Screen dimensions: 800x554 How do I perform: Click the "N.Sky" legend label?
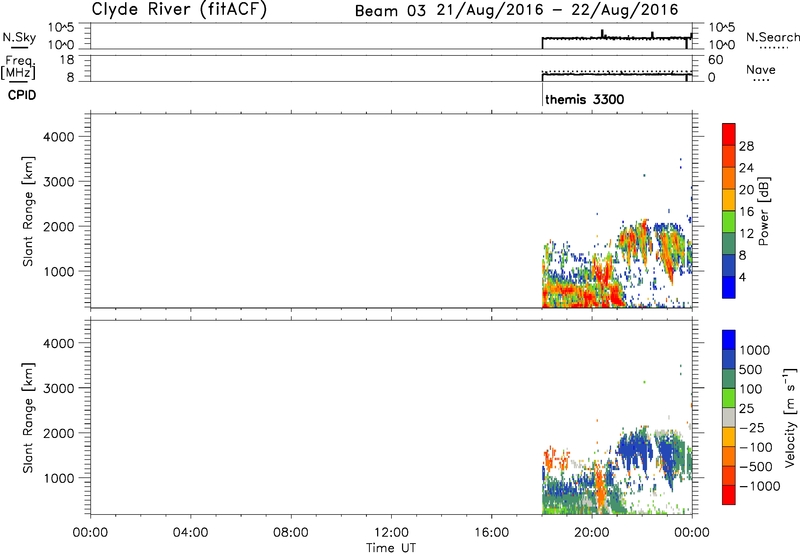click(x=19, y=37)
